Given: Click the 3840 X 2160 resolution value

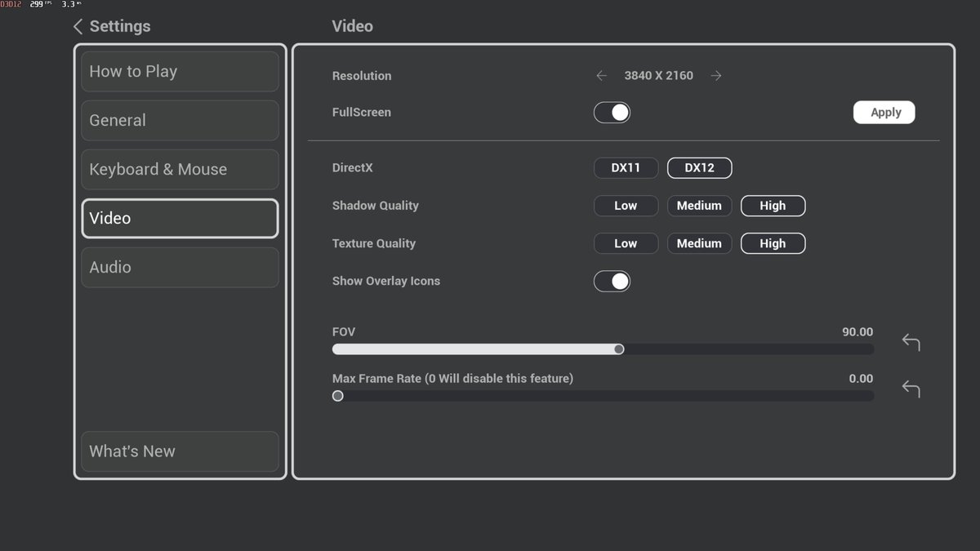Looking at the screenshot, I should click(x=659, y=76).
